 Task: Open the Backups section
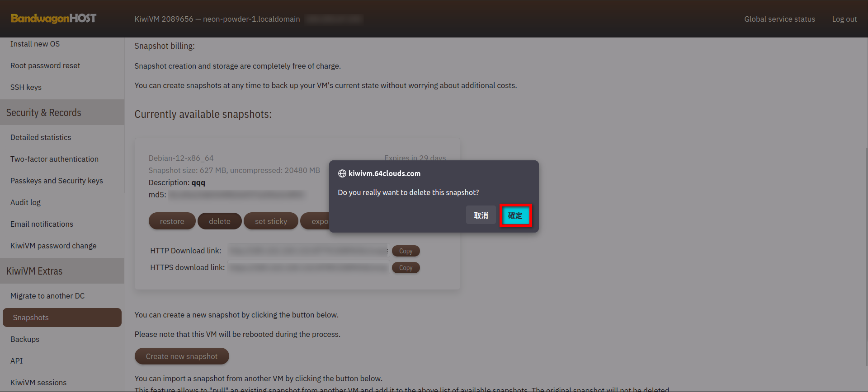25,339
